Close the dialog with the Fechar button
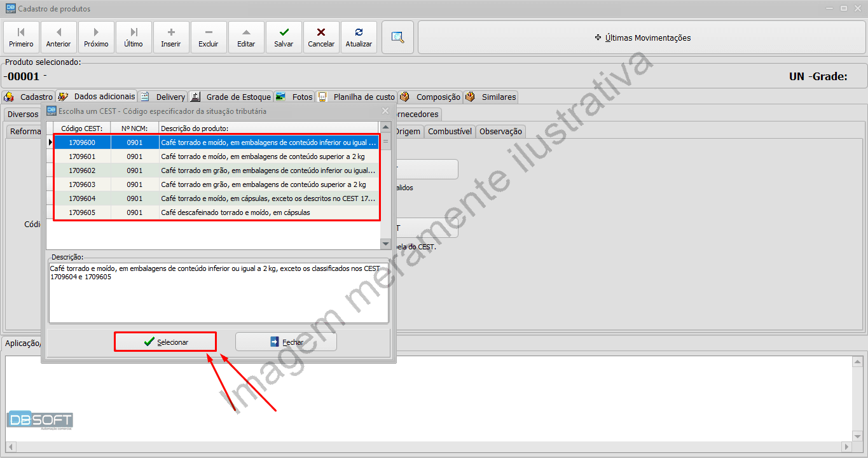868x458 pixels. 286,341
